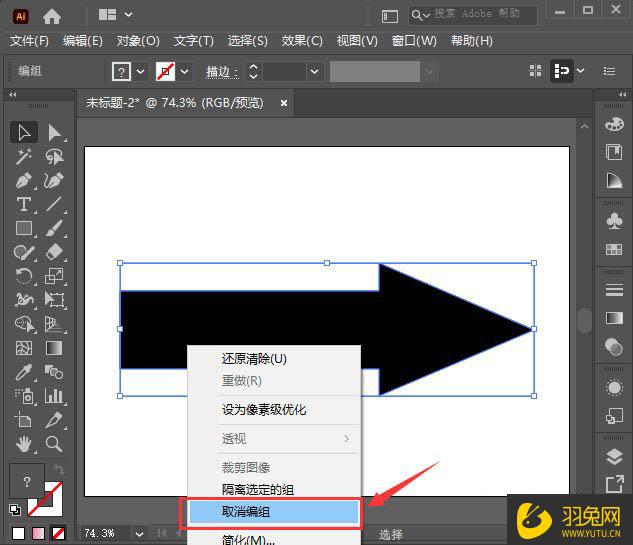Open the zoom level dropdown
The width and height of the screenshot is (633, 545).
pos(139,534)
